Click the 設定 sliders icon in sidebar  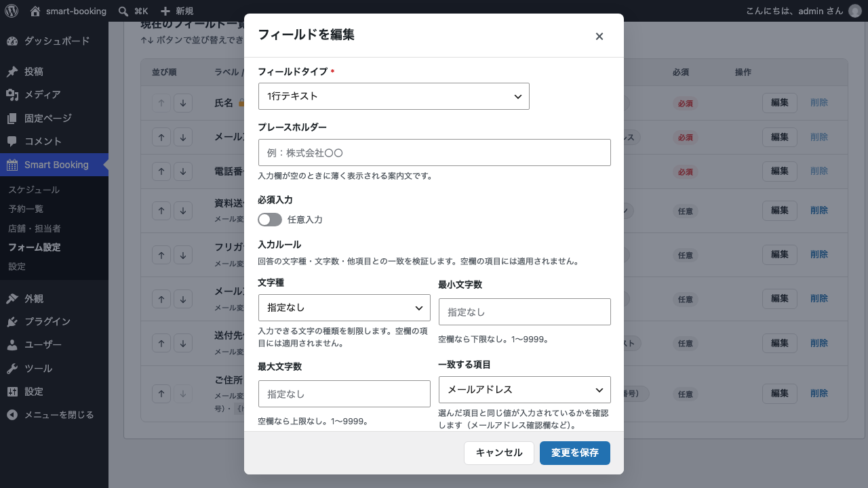[12, 392]
